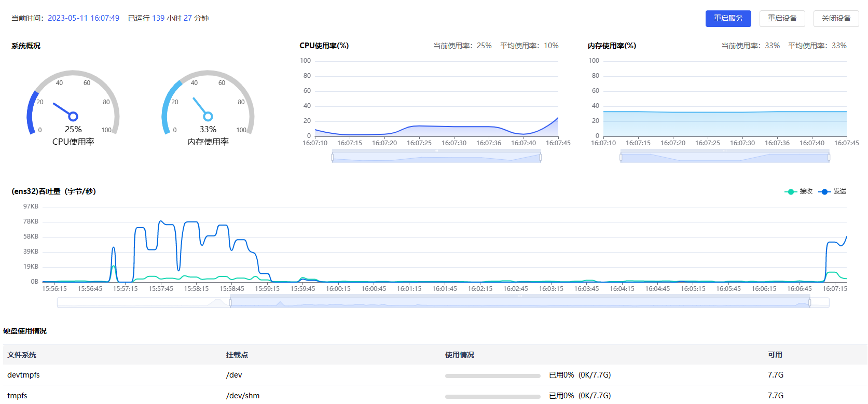Click the 16:07:15 label on throughput axis
This screenshot has height=404, width=868.
click(835, 289)
